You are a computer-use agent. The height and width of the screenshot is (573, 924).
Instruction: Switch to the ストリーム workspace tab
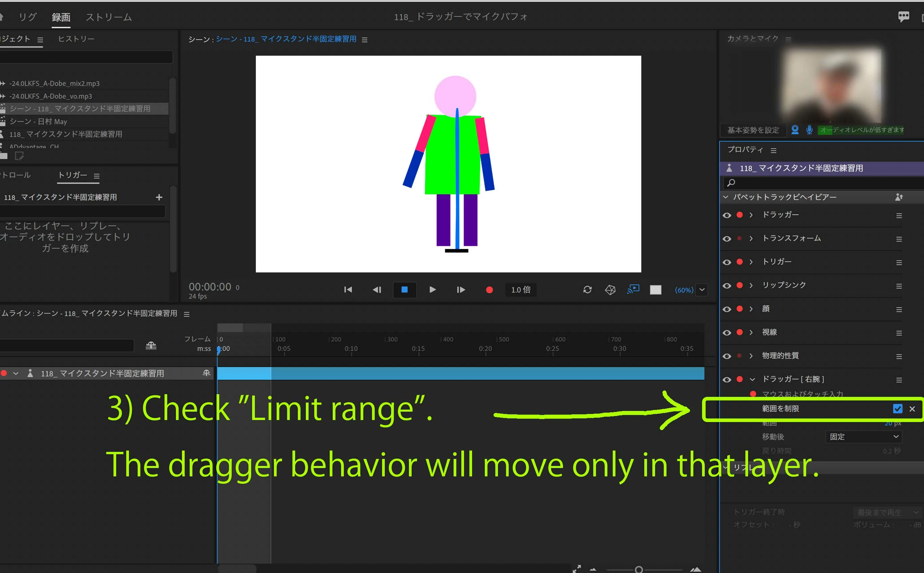point(108,17)
